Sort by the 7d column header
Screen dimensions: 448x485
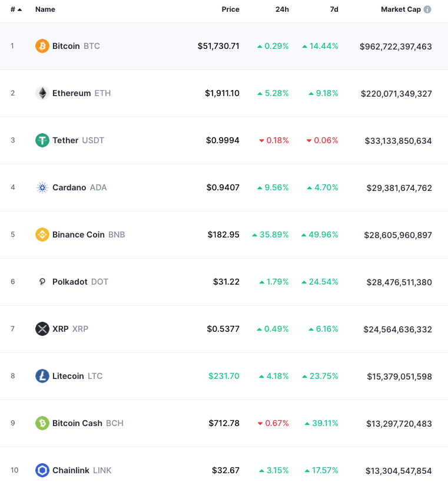click(334, 9)
